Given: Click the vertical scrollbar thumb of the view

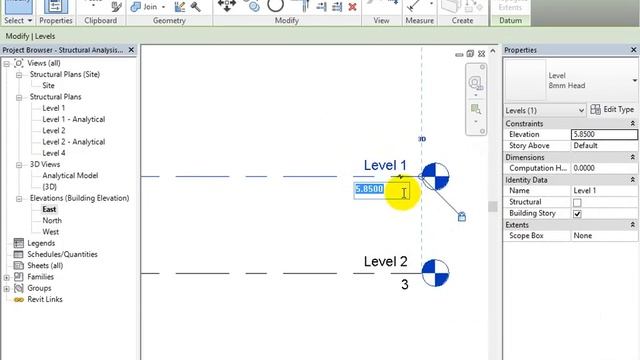Looking at the screenshot, I should point(493,207).
